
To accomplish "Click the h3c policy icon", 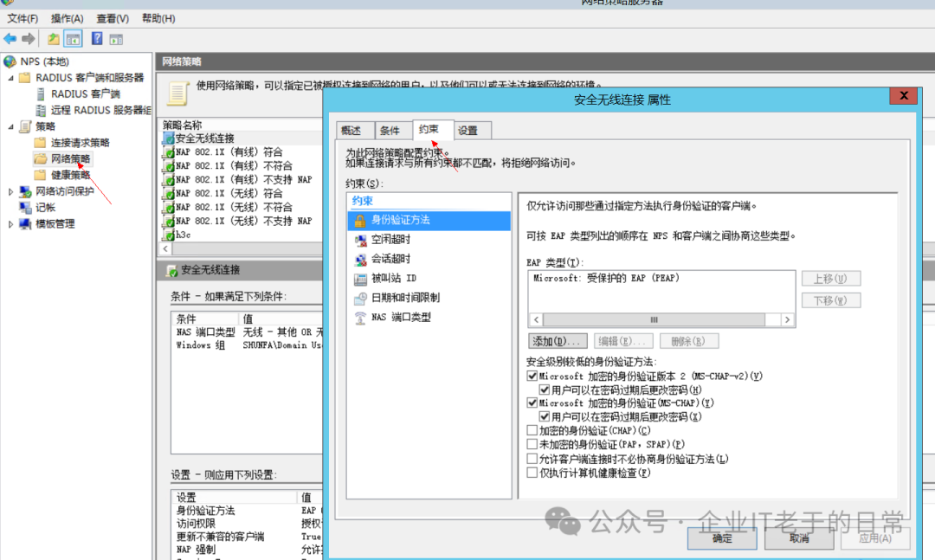I will click(x=169, y=235).
